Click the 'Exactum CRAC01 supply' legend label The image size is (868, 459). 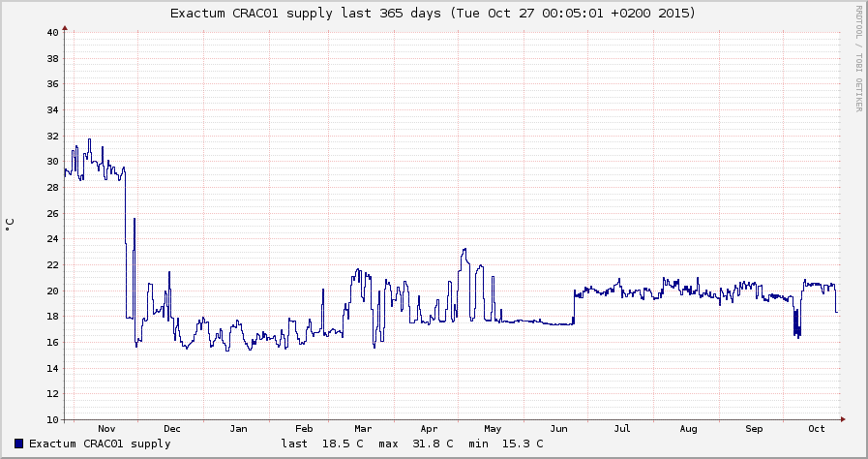pos(100,444)
